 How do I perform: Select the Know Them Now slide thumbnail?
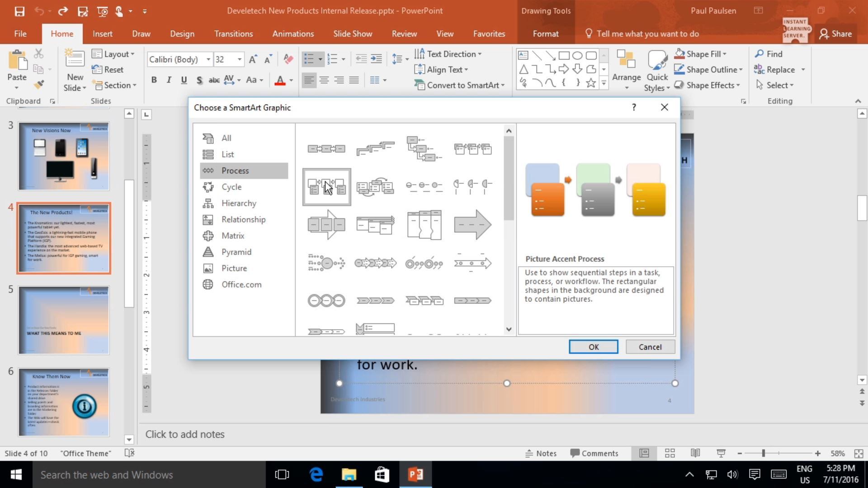tap(63, 402)
